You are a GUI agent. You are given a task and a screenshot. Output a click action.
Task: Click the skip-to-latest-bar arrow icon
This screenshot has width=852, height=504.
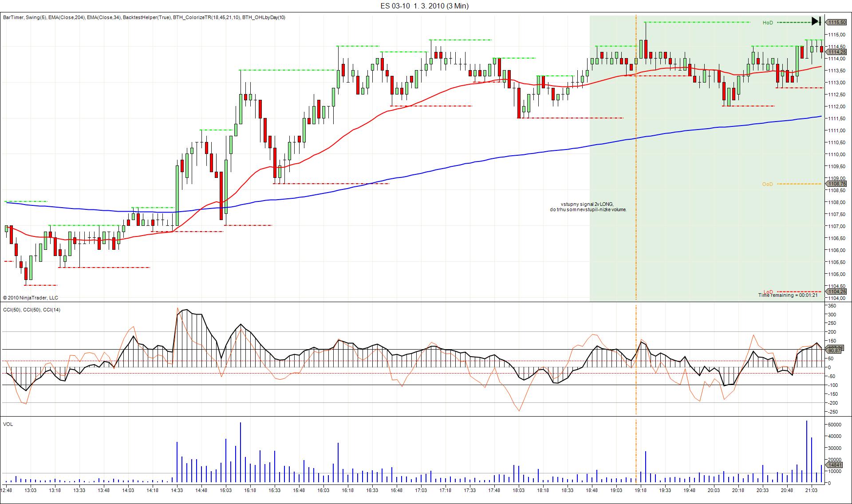(x=816, y=21)
